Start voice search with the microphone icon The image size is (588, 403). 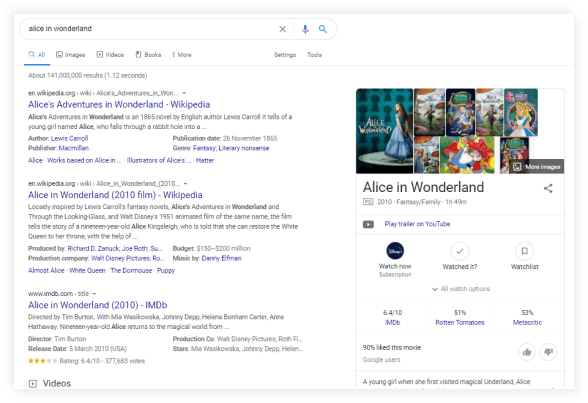coord(305,29)
